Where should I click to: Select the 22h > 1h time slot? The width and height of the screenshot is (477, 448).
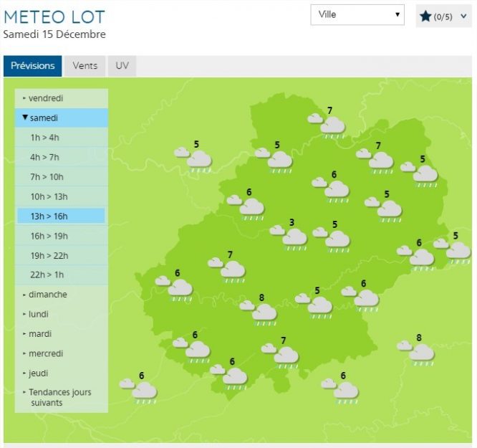click(x=62, y=275)
